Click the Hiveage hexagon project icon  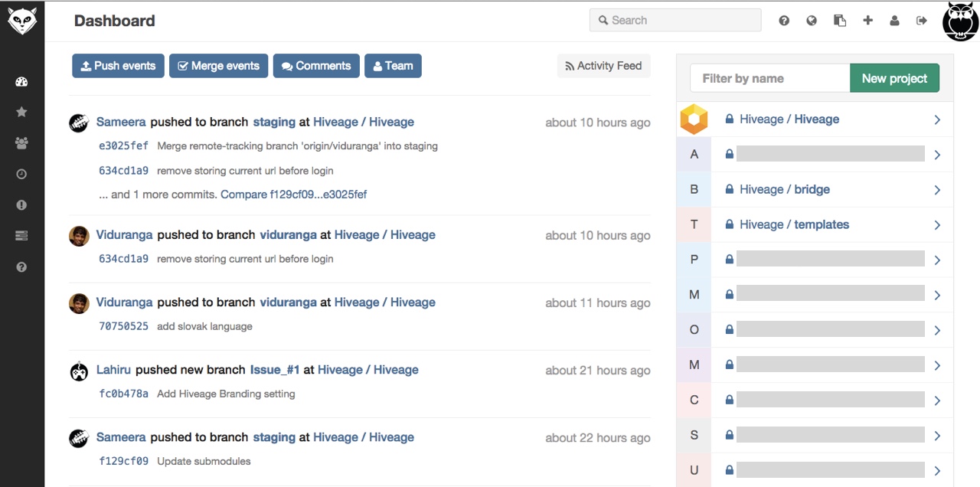694,119
